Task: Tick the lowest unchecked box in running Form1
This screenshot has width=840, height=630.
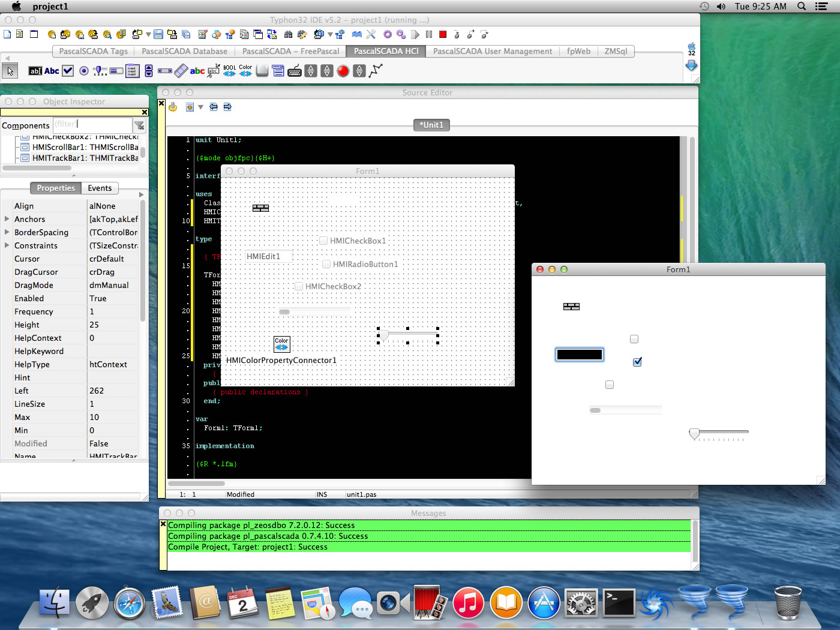Action: point(610,385)
